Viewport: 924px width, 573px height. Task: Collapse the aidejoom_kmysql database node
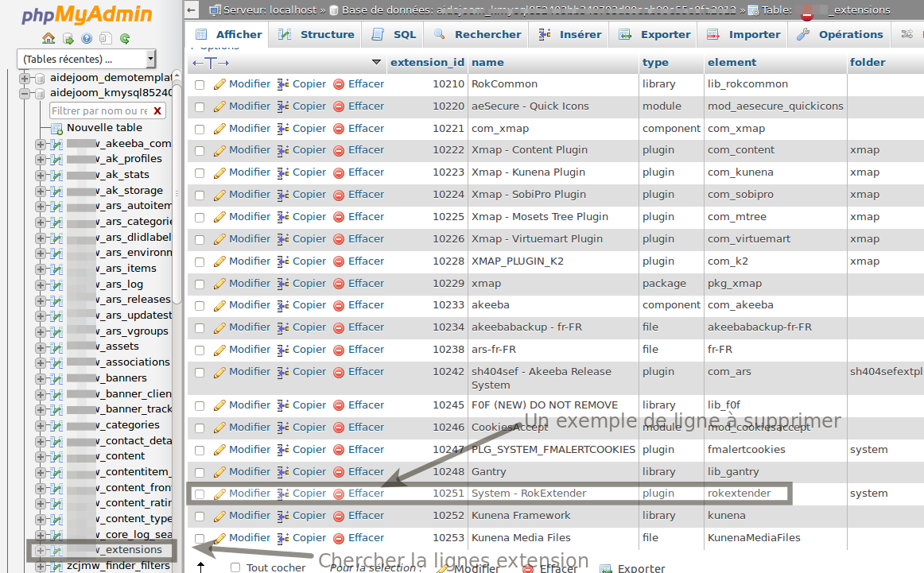25,93
